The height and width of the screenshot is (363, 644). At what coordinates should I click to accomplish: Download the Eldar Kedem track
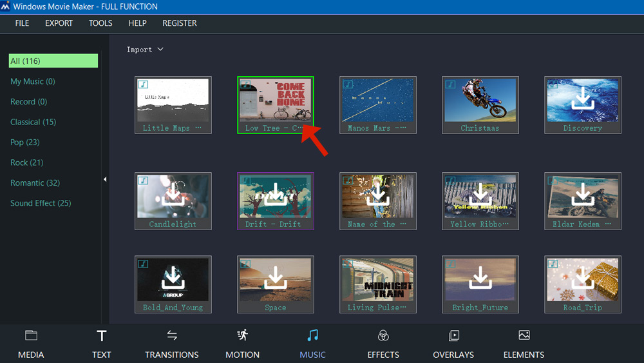tap(582, 195)
